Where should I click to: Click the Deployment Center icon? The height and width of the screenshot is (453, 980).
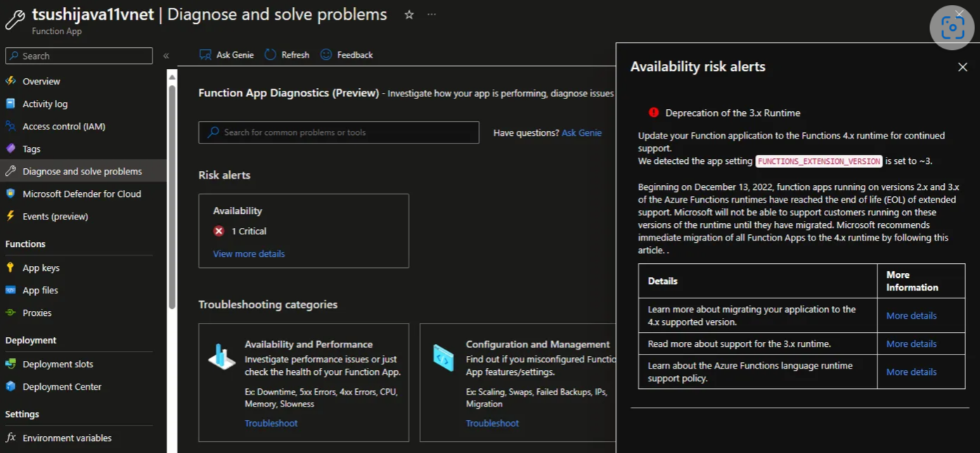coord(11,386)
